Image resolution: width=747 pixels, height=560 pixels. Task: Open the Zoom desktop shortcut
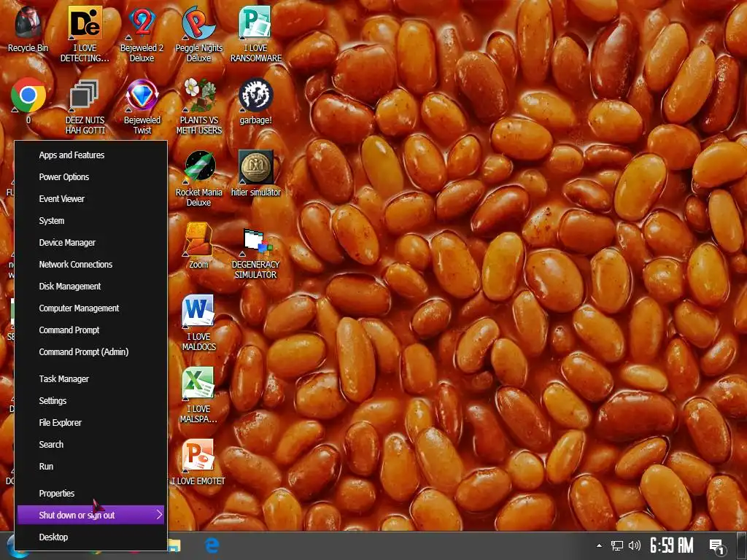tap(198, 246)
